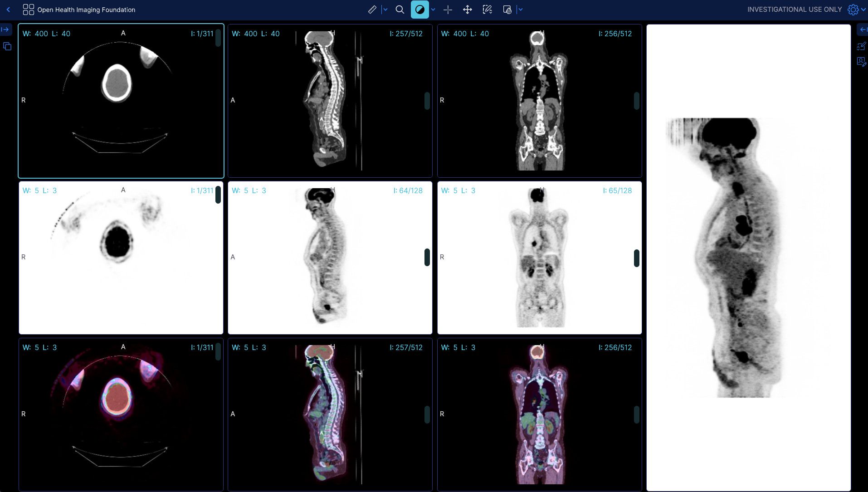Enable the Crosshairs tool
This screenshot has height=492, width=868.
pos(448,10)
